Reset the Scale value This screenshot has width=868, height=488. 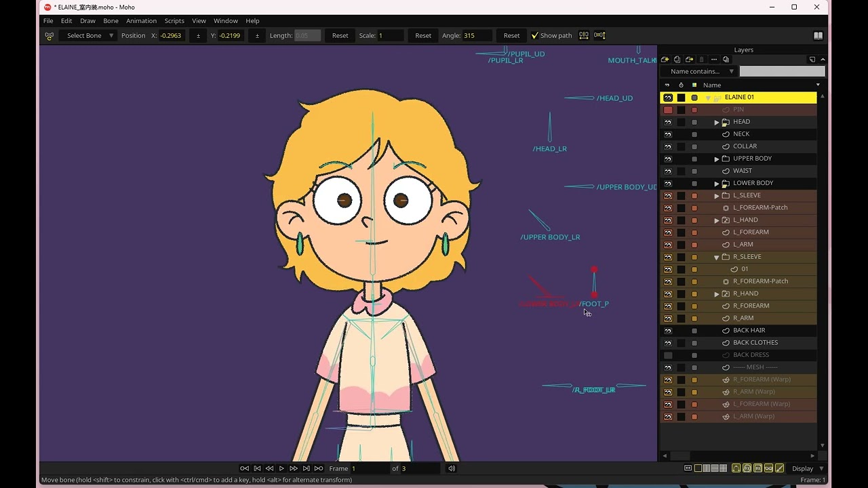pos(423,35)
